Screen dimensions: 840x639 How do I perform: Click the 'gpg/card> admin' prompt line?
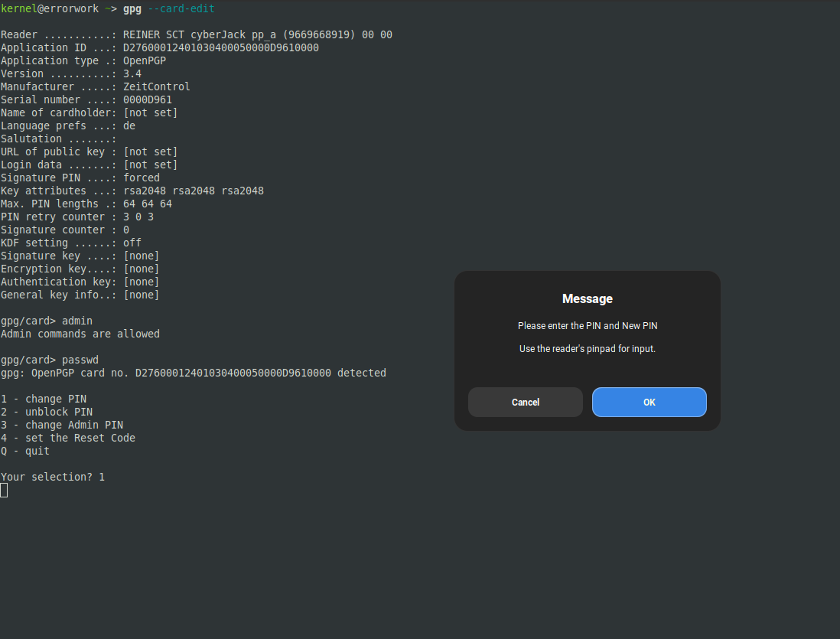coord(47,321)
